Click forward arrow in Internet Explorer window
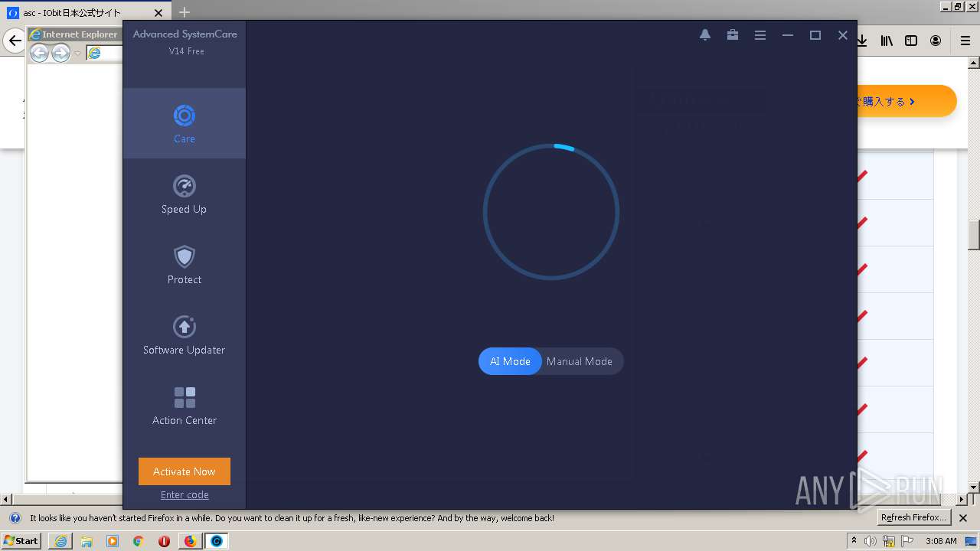980x551 pixels. (61, 53)
